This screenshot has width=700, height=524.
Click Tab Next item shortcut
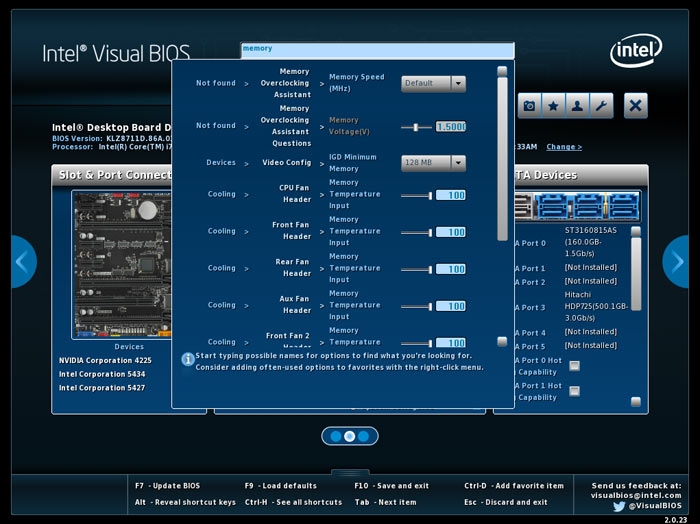tap(385, 502)
